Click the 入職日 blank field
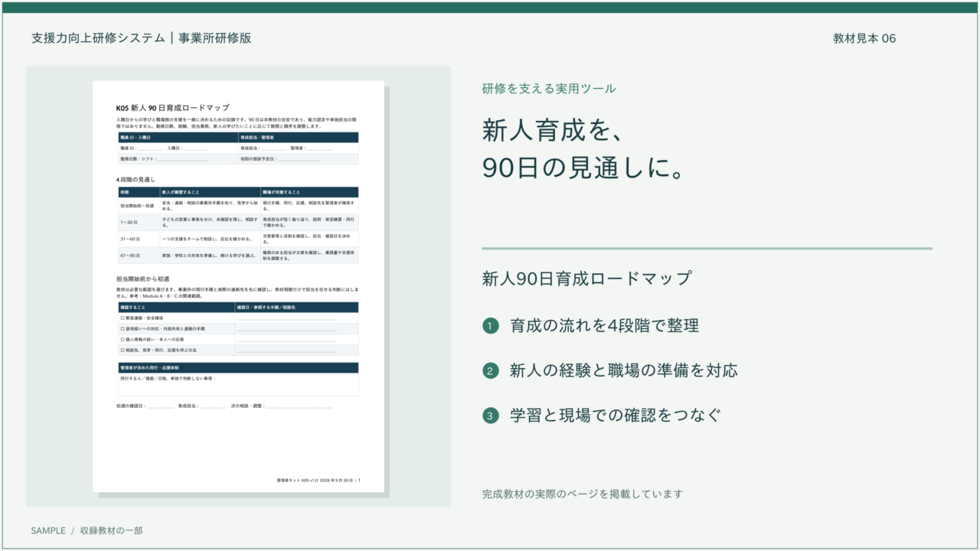Image resolution: width=980 pixels, height=551 pixels. click(196, 148)
